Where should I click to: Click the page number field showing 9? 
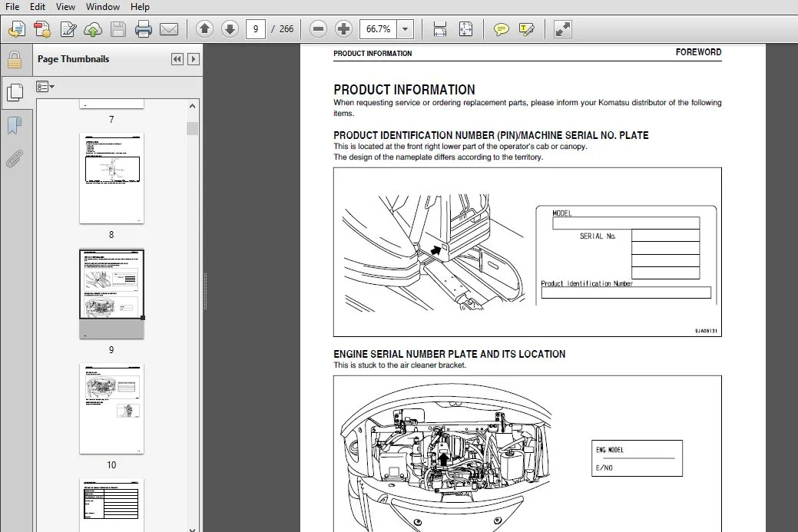point(256,29)
